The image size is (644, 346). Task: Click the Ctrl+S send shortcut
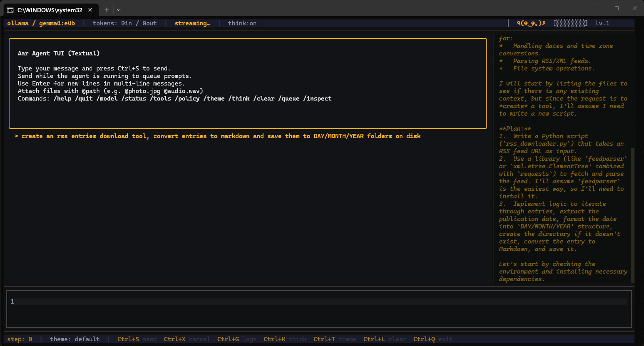coord(137,339)
